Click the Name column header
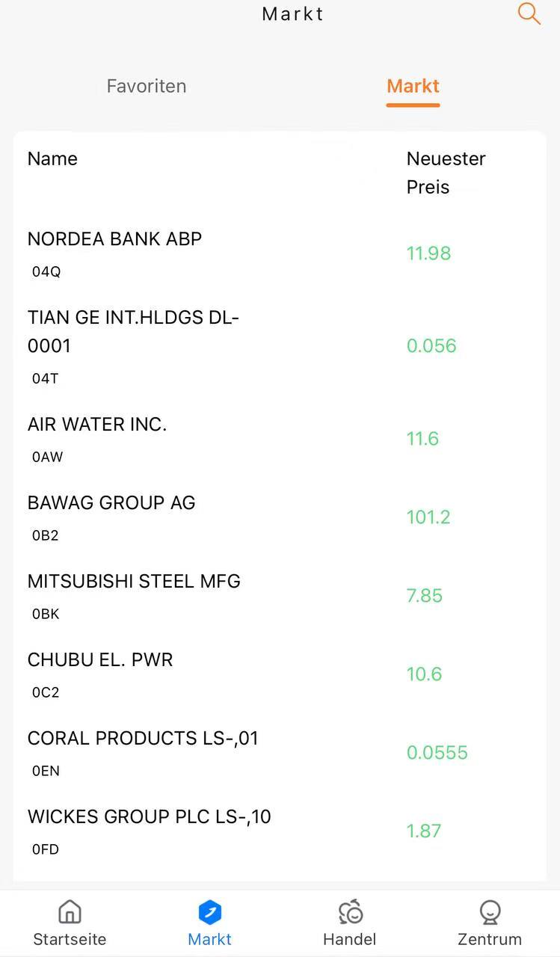The height and width of the screenshot is (957, 560). coord(52,159)
